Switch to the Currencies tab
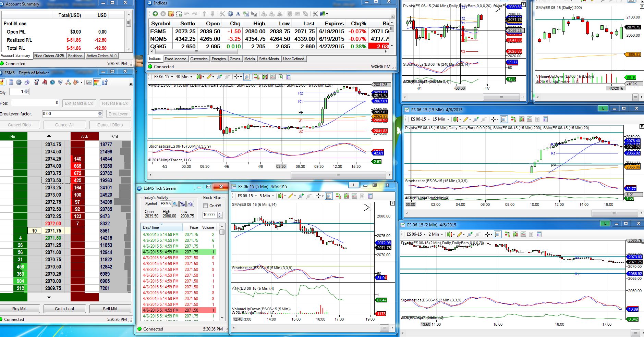The height and width of the screenshot is (337, 644). (199, 59)
